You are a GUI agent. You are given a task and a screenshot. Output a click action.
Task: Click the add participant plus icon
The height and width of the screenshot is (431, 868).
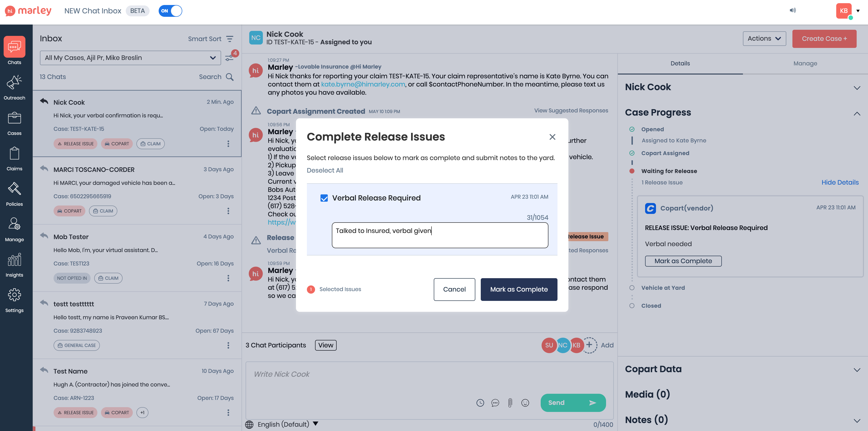(x=589, y=345)
